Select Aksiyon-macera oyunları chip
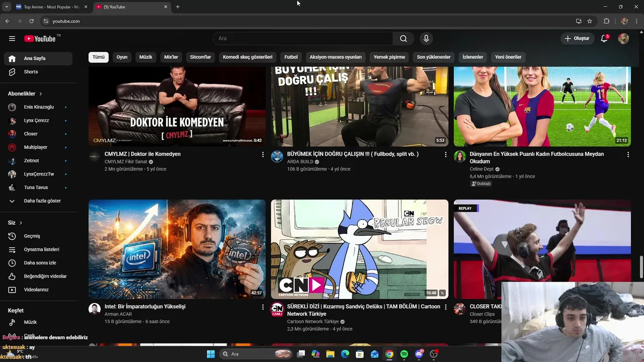 [x=336, y=57]
